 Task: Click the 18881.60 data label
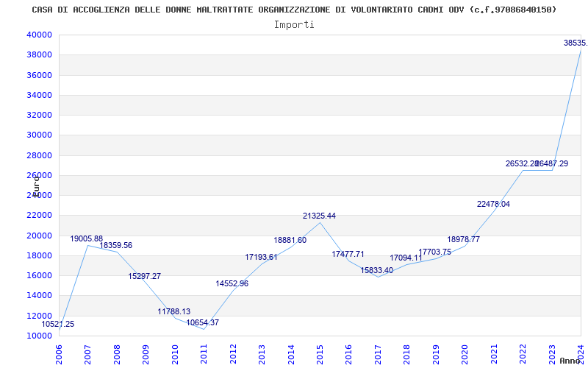[290, 241]
